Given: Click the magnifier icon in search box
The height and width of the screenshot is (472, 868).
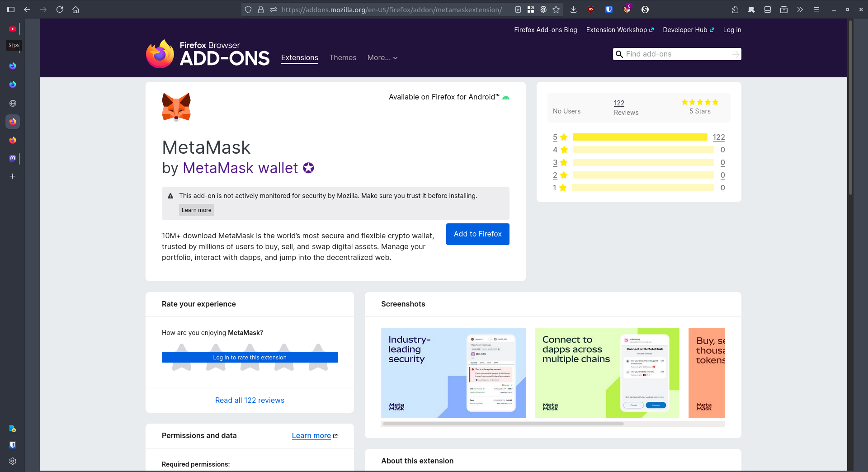Looking at the screenshot, I should 619,54.
